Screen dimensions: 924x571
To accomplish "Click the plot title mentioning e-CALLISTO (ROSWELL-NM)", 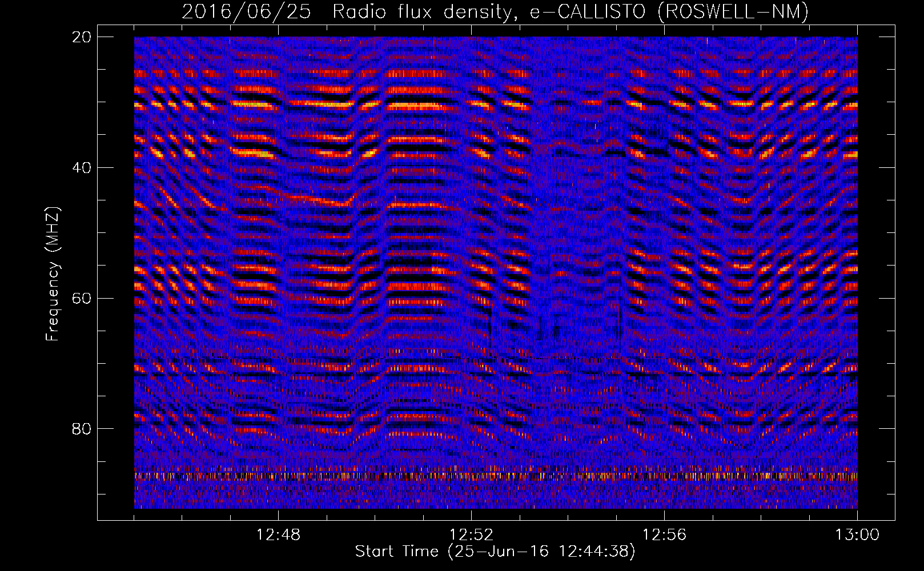I will point(495,12).
